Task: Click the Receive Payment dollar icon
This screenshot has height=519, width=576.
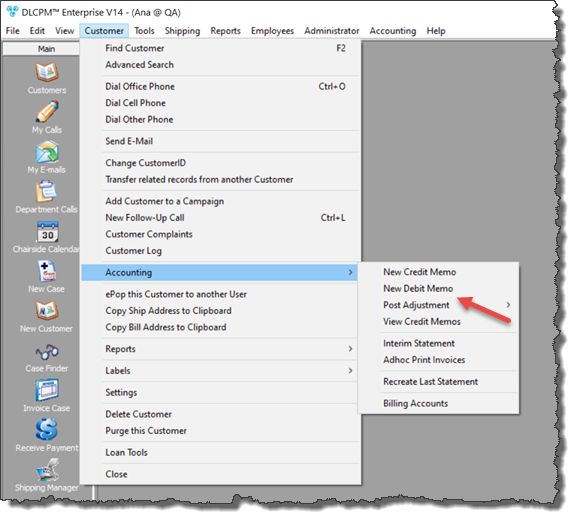Action: point(47,429)
